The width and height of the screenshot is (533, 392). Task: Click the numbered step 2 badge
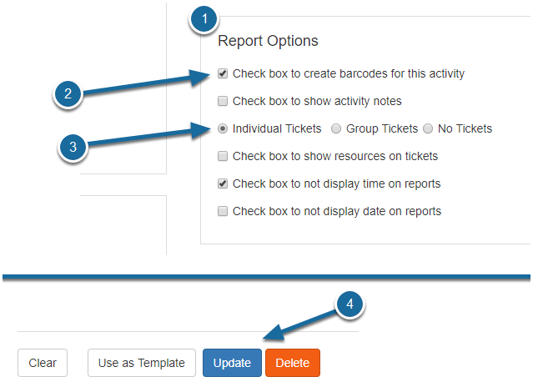point(68,94)
